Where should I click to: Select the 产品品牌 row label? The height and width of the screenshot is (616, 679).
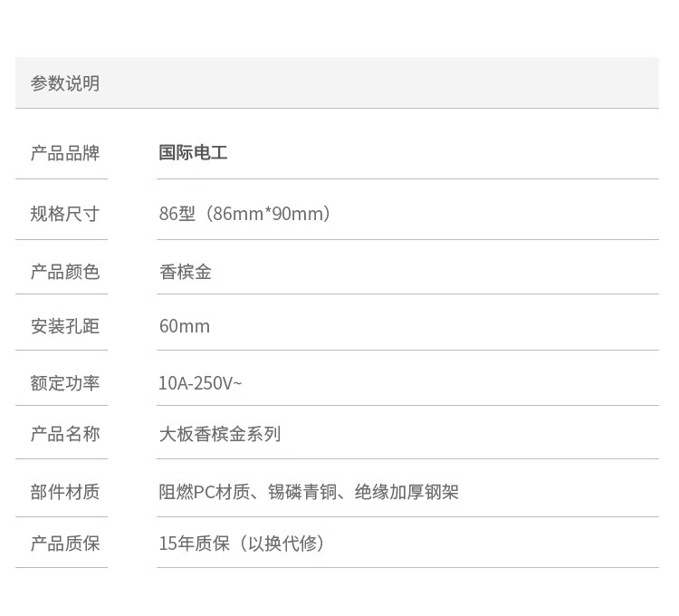(x=65, y=153)
